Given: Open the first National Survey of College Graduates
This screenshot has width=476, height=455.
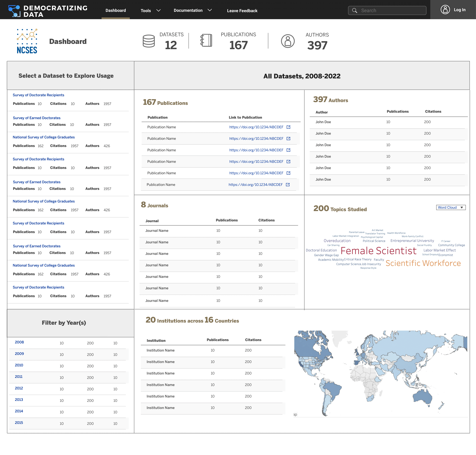Looking at the screenshot, I should click(44, 137).
